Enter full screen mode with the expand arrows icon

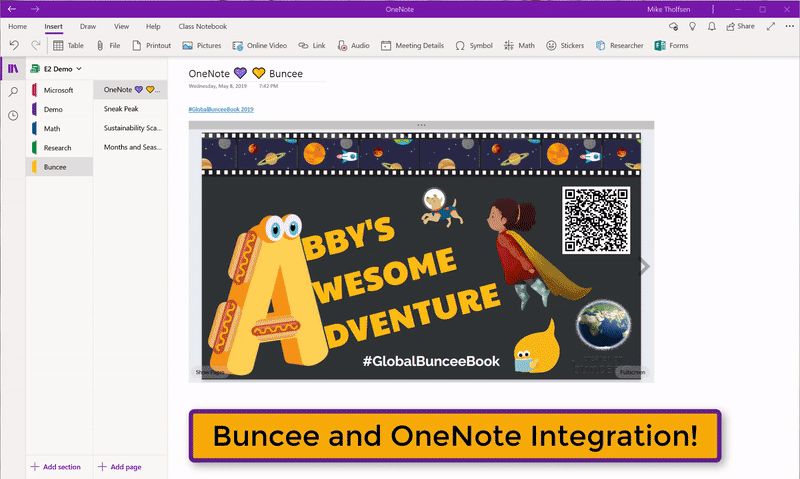(x=771, y=26)
